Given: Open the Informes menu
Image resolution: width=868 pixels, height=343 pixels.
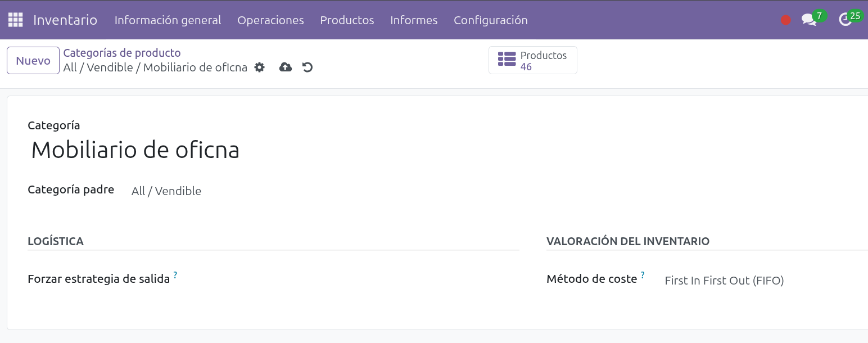Looking at the screenshot, I should (x=414, y=20).
